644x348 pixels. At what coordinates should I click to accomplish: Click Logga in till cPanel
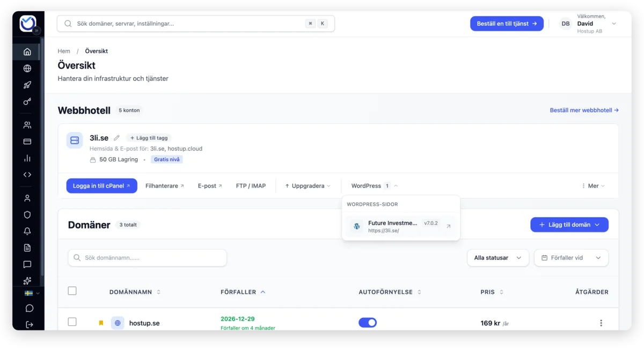click(102, 186)
